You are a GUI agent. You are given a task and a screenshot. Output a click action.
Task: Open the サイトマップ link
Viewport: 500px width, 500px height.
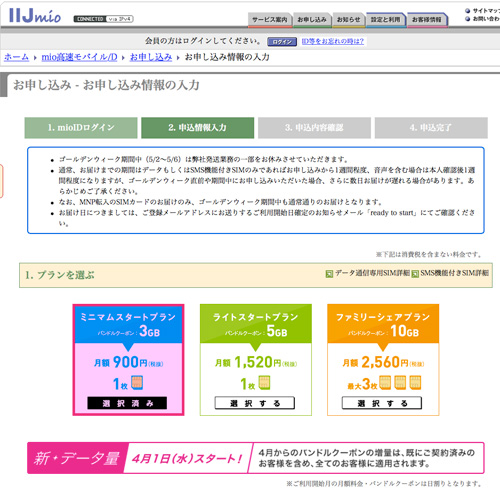[x=482, y=11]
